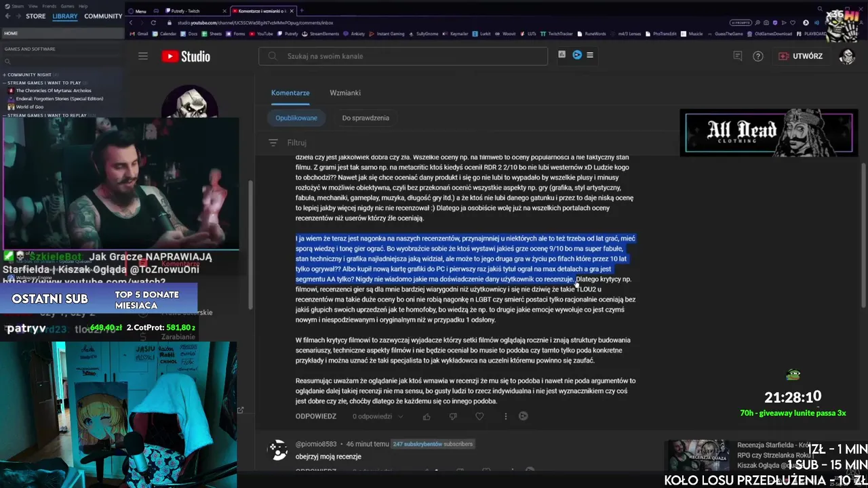Select World of Goo in Steam

coord(25,107)
